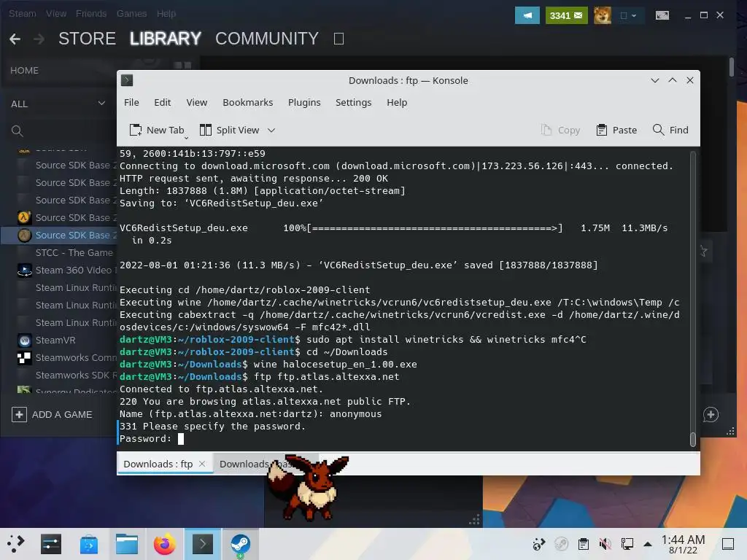This screenshot has width=747, height=560.
Task: Open the STORE section in Steam
Action: pyautogui.click(x=88, y=39)
